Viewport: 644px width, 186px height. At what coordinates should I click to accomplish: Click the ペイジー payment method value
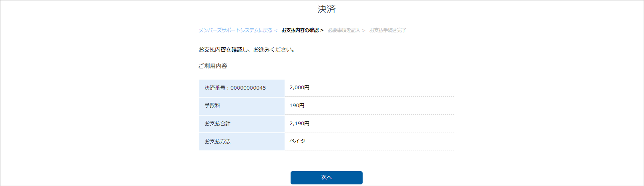(x=300, y=141)
